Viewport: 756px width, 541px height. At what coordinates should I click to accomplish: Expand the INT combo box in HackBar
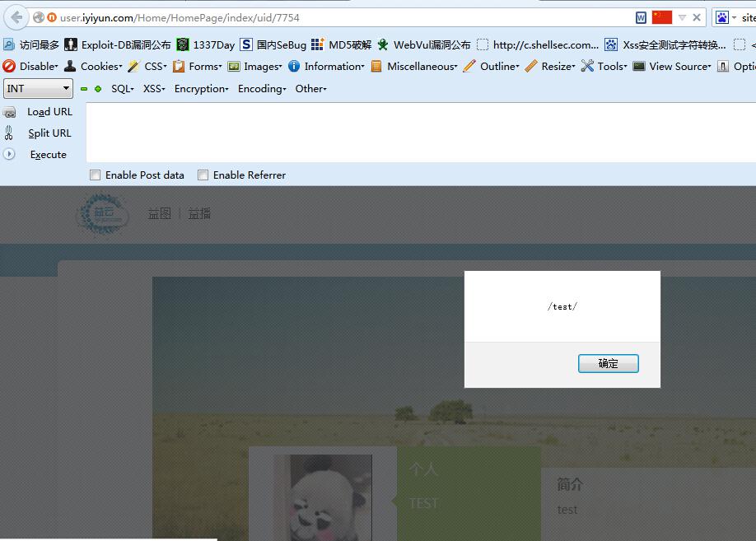38,89
